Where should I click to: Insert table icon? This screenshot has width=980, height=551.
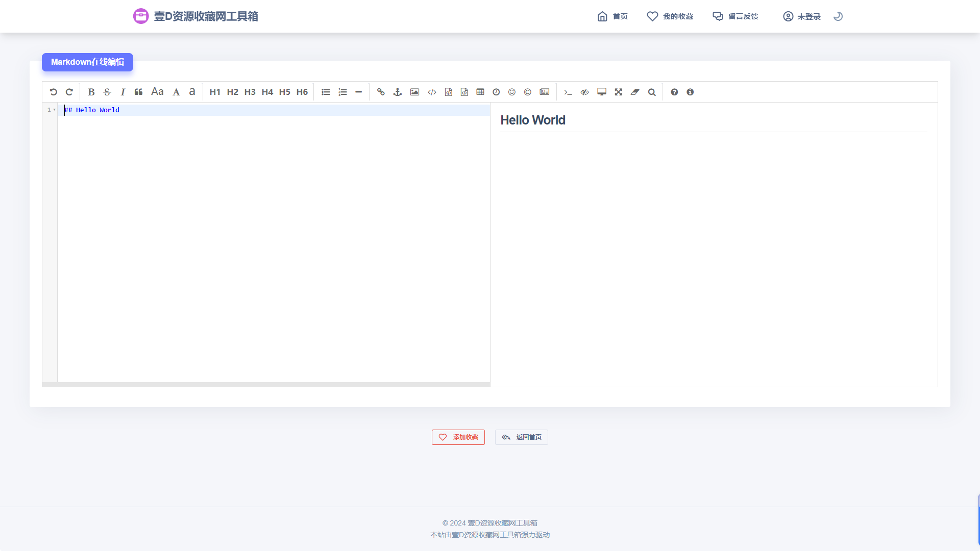coord(480,92)
